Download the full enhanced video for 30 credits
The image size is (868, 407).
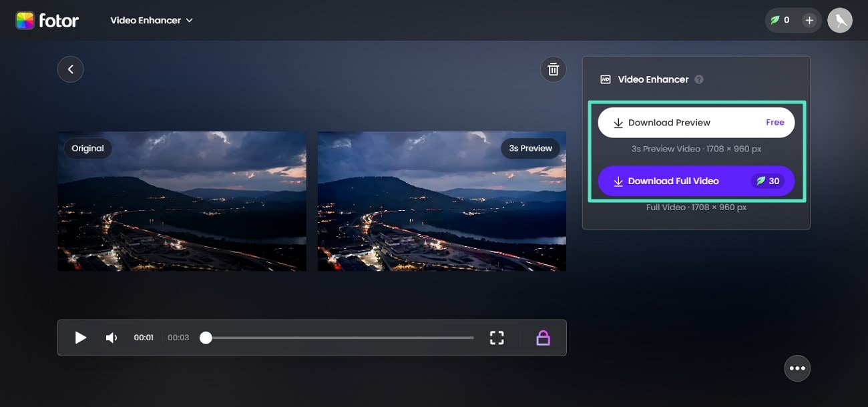696,181
